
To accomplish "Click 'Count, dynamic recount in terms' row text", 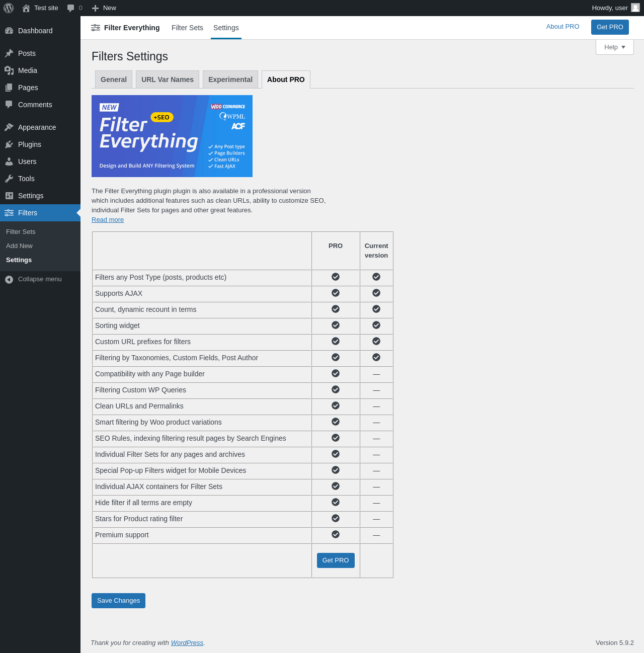I will pyautogui.click(x=145, y=309).
